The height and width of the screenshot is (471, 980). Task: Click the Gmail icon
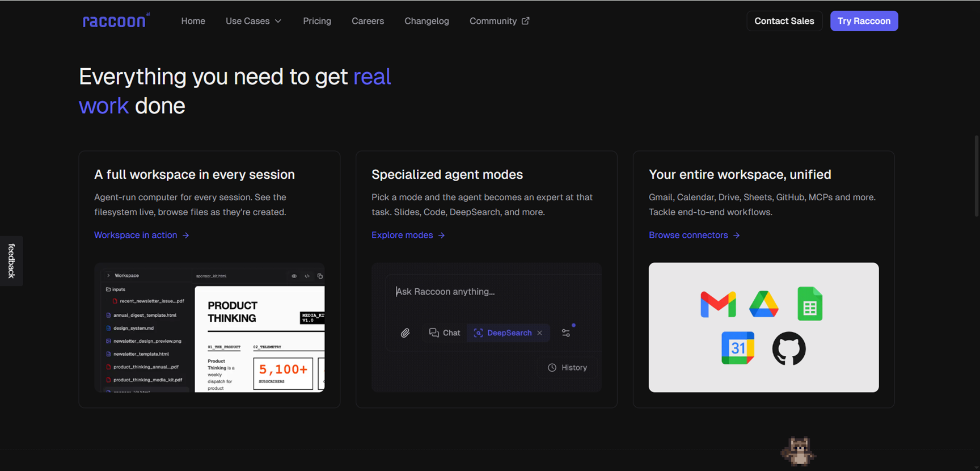tap(718, 304)
